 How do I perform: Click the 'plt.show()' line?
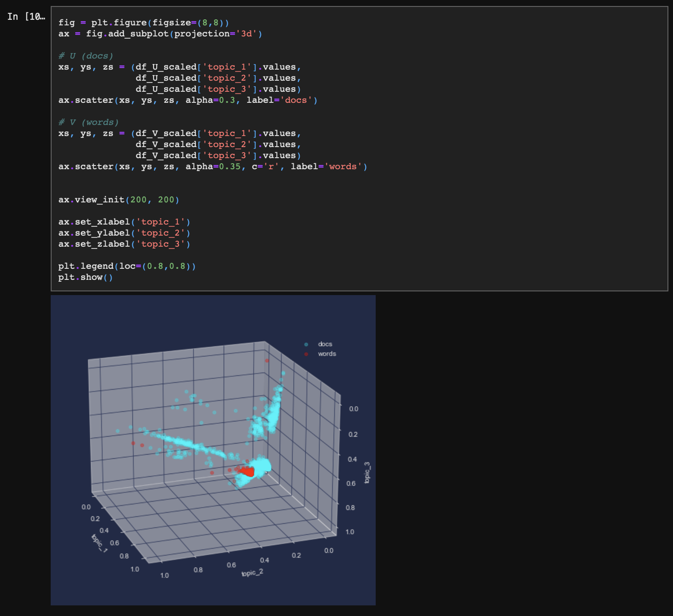[85, 277]
